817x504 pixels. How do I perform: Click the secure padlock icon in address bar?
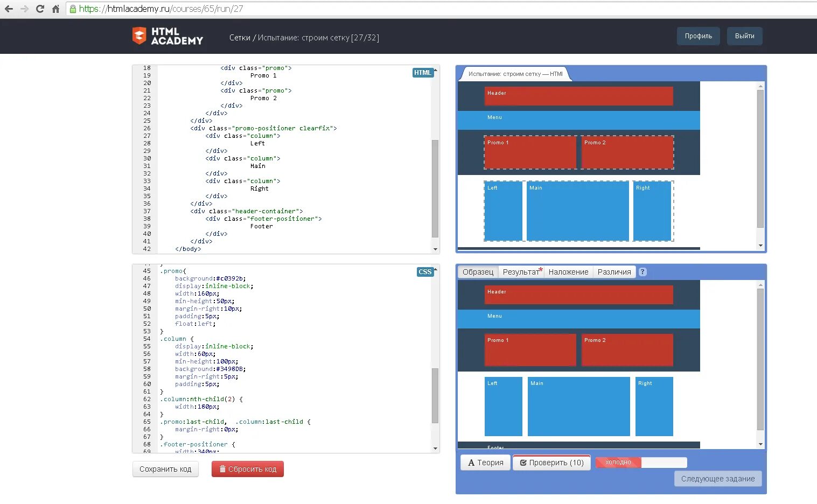(73, 9)
